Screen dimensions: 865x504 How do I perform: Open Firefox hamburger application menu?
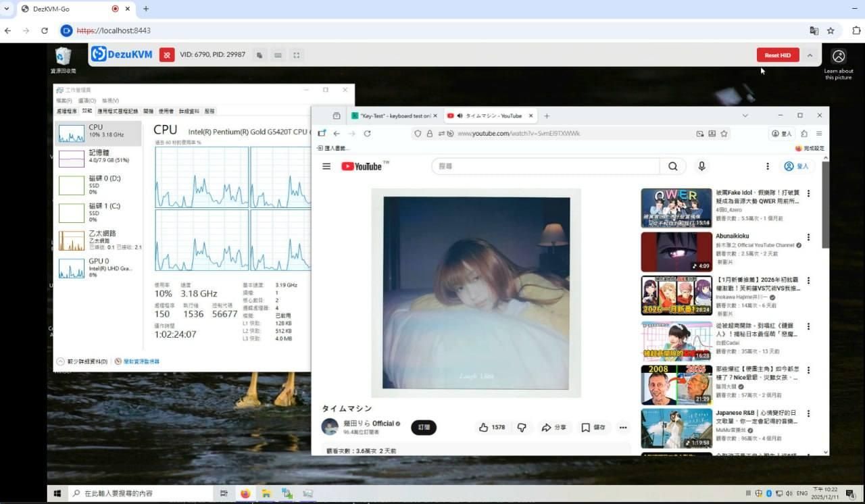pyautogui.click(x=819, y=134)
